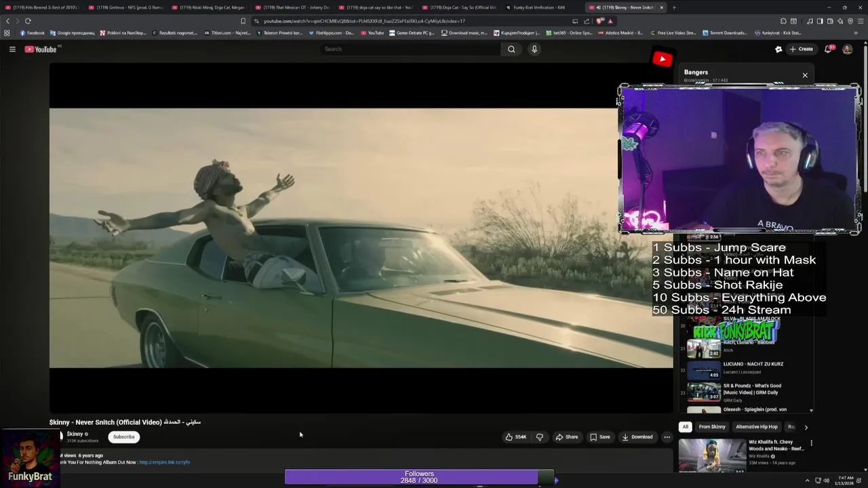Open a new browser tab
The image size is (868, 488).
pos(674,7)
